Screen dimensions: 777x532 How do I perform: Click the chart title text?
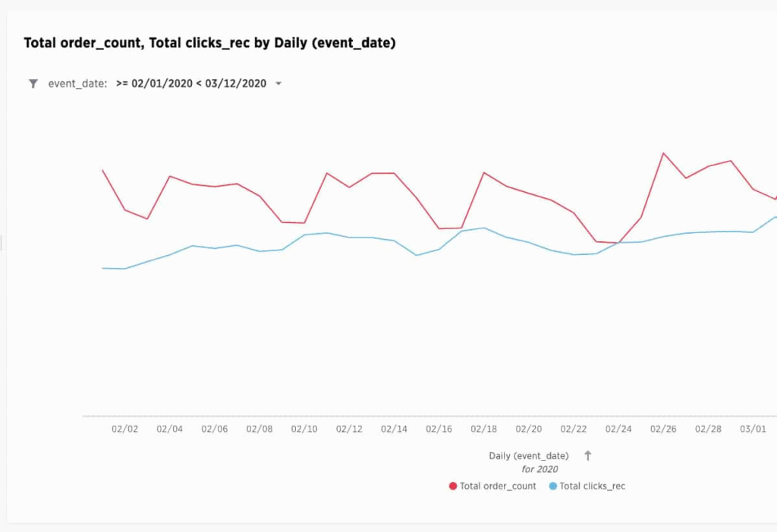pyautogui.click(x=209, y=43)
